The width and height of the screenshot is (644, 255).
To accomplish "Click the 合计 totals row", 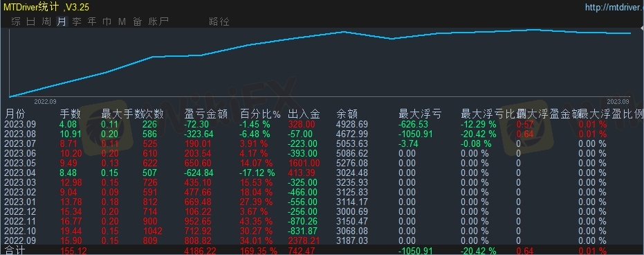I will pos(322,250).
